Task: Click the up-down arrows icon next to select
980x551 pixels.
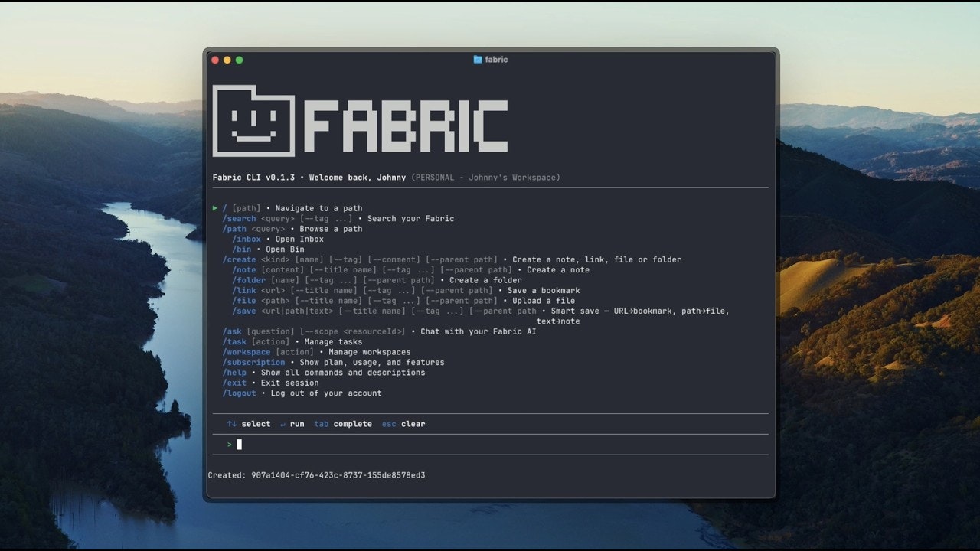Action: [x=231, y=424]
